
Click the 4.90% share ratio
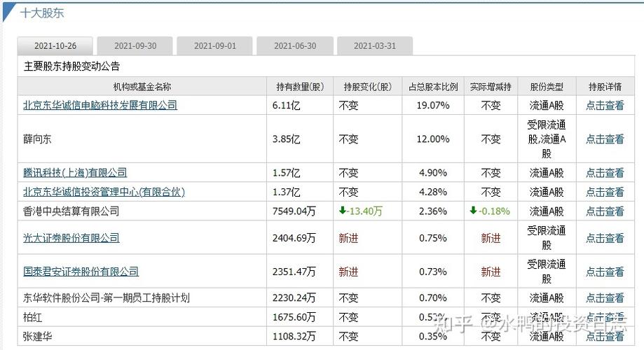[x=433, y=173]
